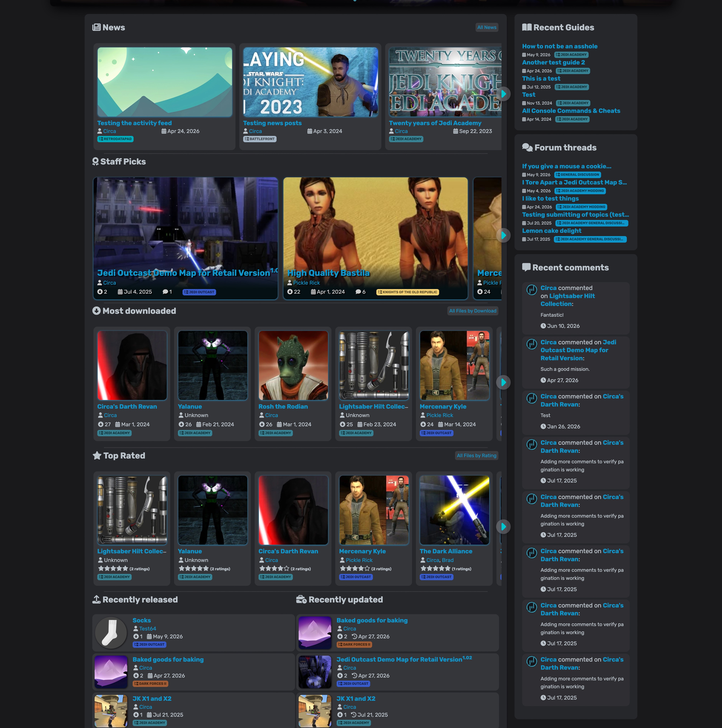Open All Files by Download
This screenshot has height=728, width=722.
pos(473,311)
